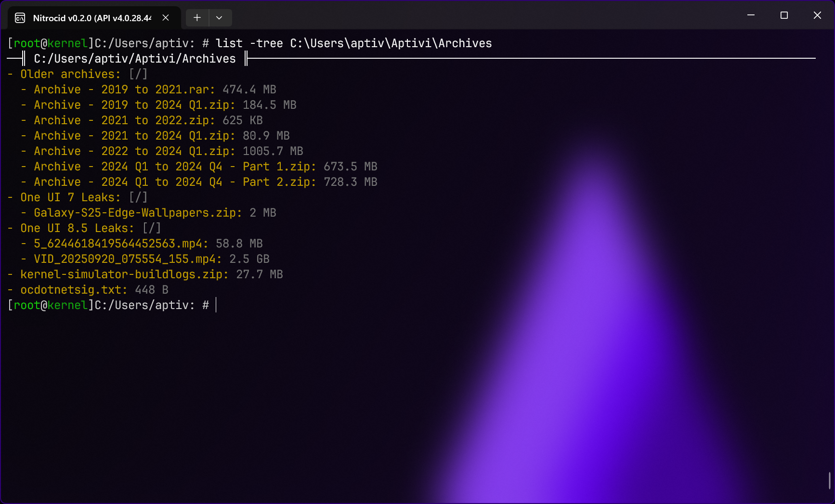Open a new terminal tab
835x504 pixels.
[x=197, y=18]
